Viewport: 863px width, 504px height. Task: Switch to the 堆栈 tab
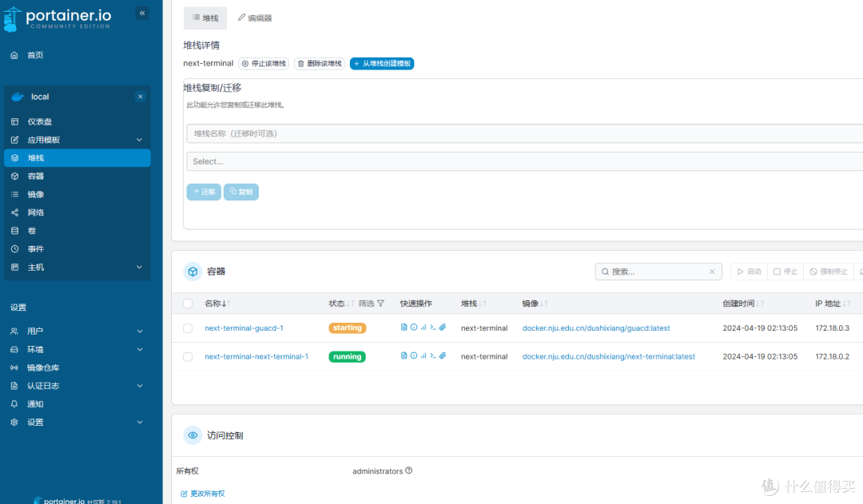point(205,18)
